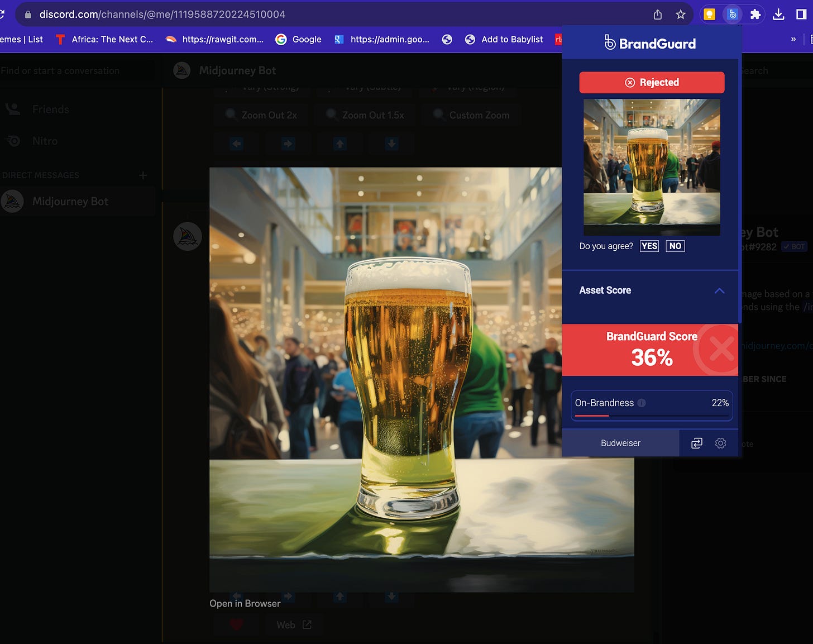
Task: Click the Open in Browser link
Action: pos(245,603)
